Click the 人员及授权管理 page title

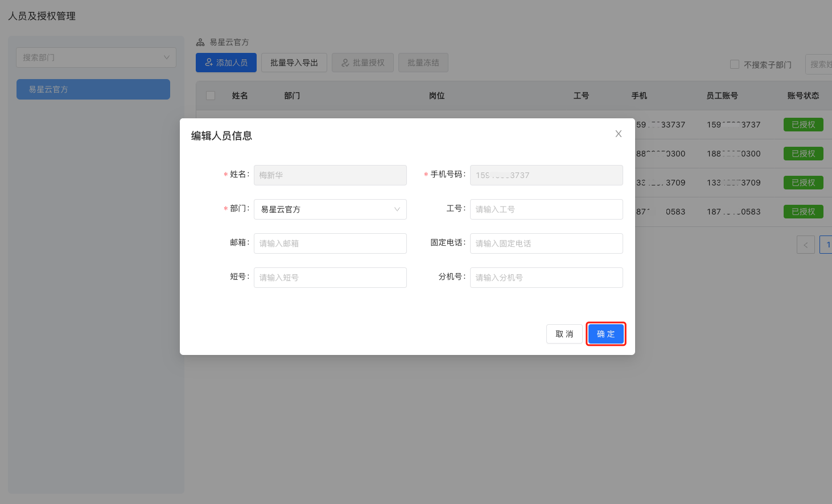pos(42,16)
